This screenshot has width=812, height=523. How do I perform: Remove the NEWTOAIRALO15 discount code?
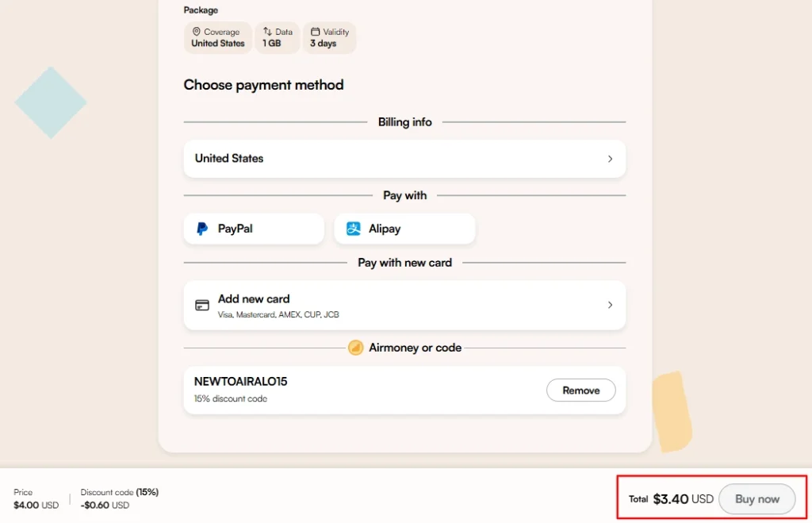pos(580,390)
